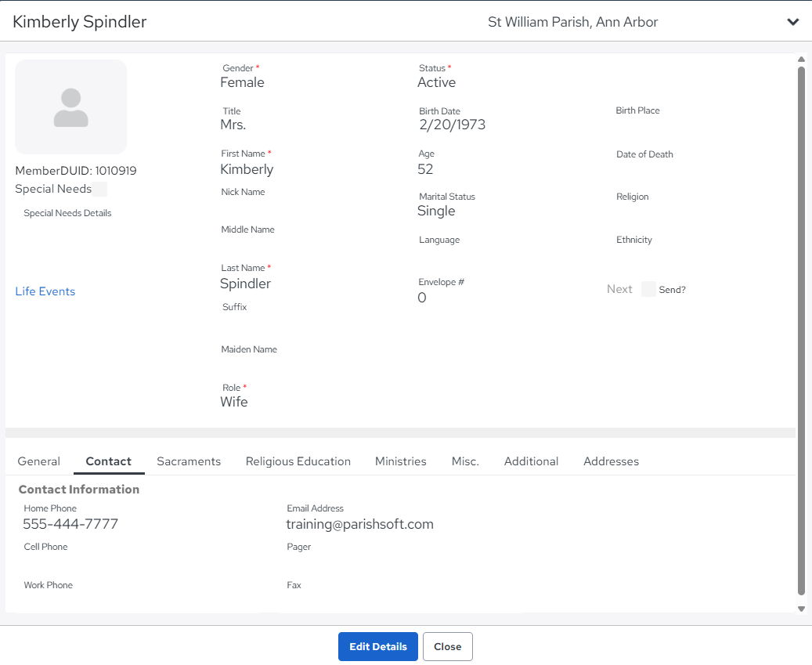The image size is (812, 665).
Task: Click the First Name value Kimberly
Action: [x=247, y=169]
